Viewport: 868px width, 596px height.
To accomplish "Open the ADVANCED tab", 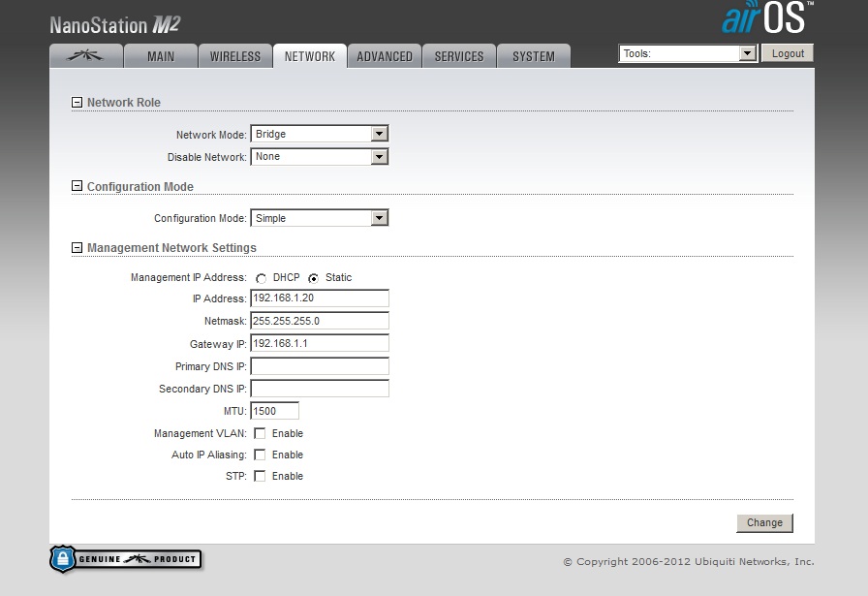I will 385,56.
